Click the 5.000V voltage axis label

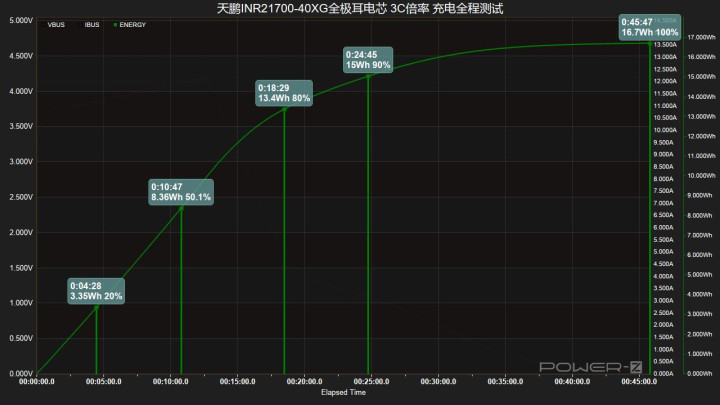[x=21, y=21]
